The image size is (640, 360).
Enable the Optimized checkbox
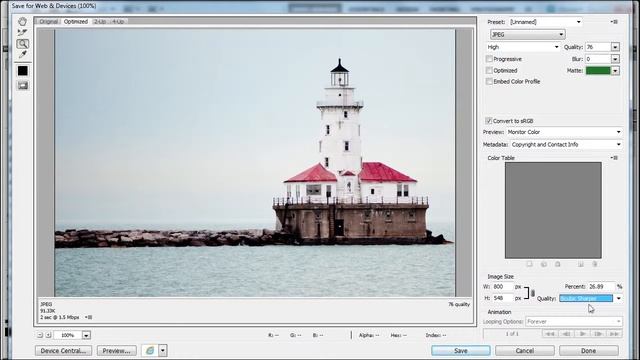pos(489,70)
